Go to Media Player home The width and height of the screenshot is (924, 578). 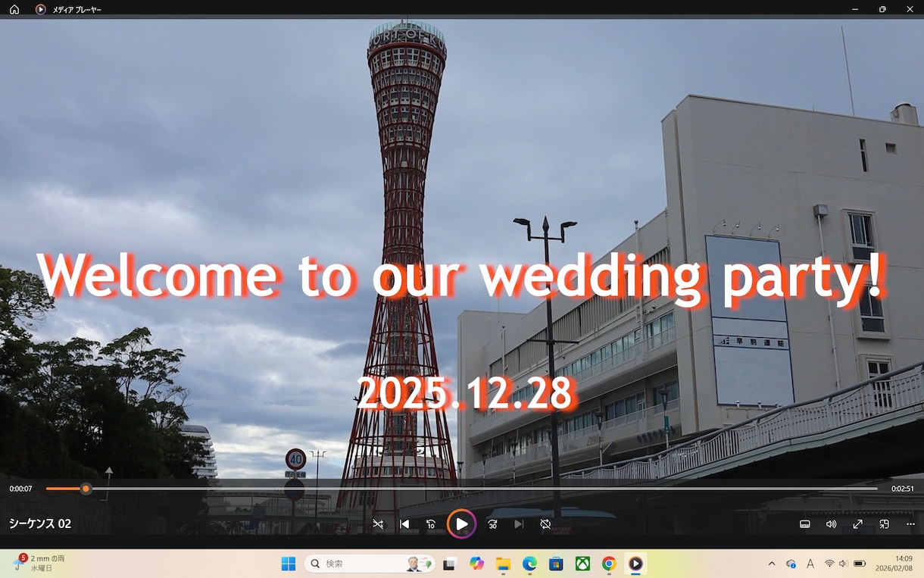(14, 9)
